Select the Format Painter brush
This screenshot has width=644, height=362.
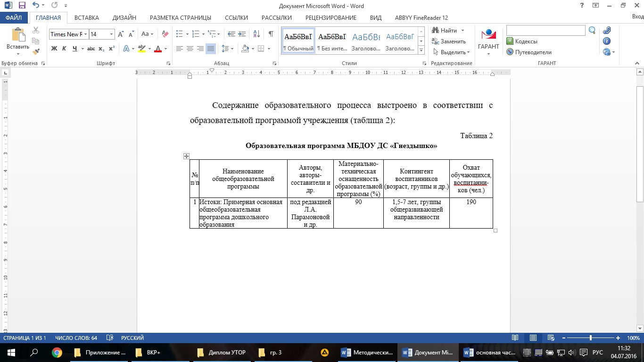pos(36,51)
